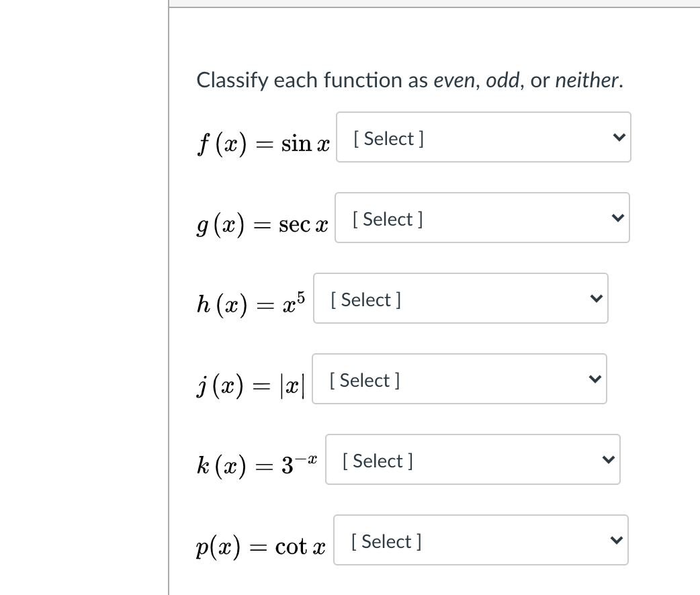Click the chevron icon on the j(x) = |x| dropdown
The image size is (700, 595).
tap(595, 379)
